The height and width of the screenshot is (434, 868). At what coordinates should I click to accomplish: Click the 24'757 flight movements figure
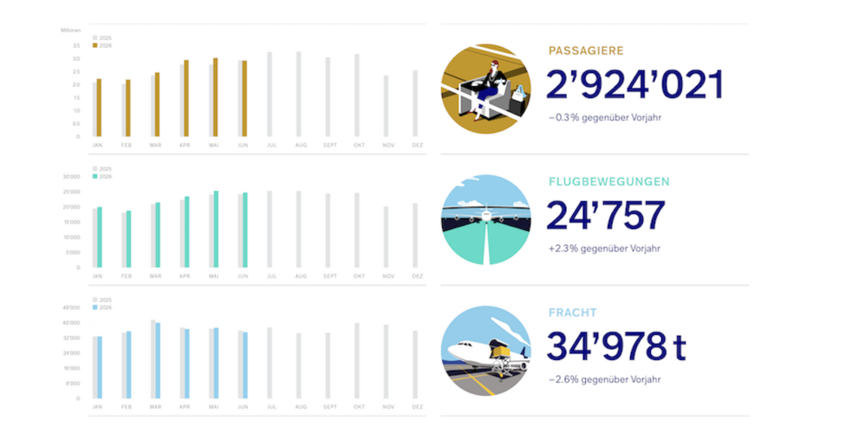(606, 216)
